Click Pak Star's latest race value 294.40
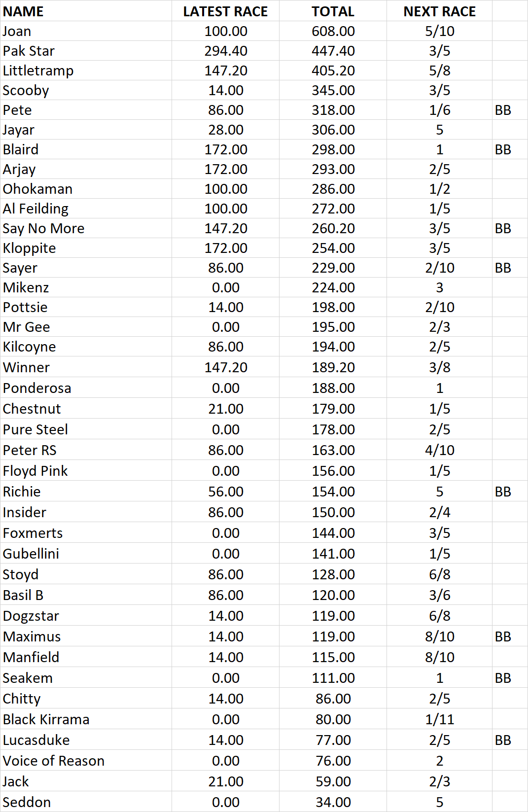This screenshot has width=528, height=812. [x=225, y=51]
